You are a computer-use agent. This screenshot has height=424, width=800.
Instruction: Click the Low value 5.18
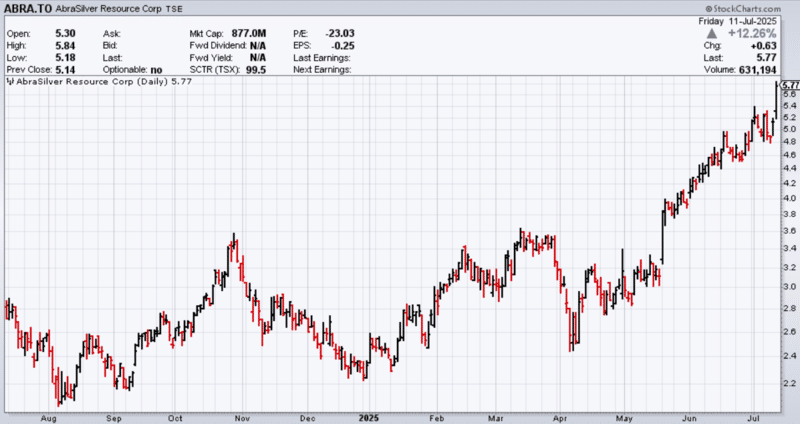coord(65,58)
